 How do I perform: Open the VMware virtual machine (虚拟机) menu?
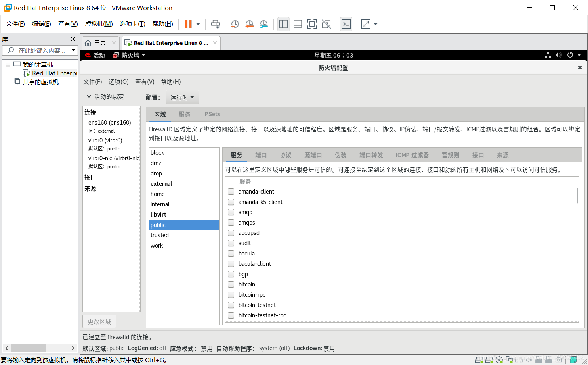99,24
